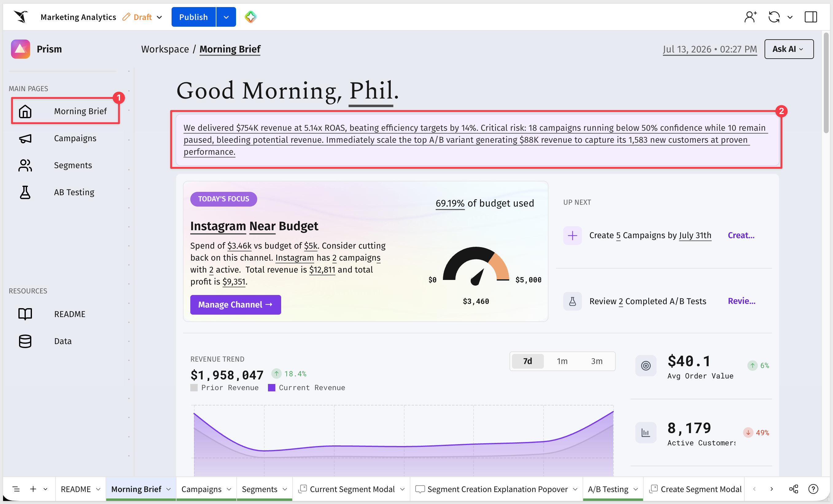Click the bar chart icon beside Active Customers
833x504 pixels.
click(x=646, y=432)
